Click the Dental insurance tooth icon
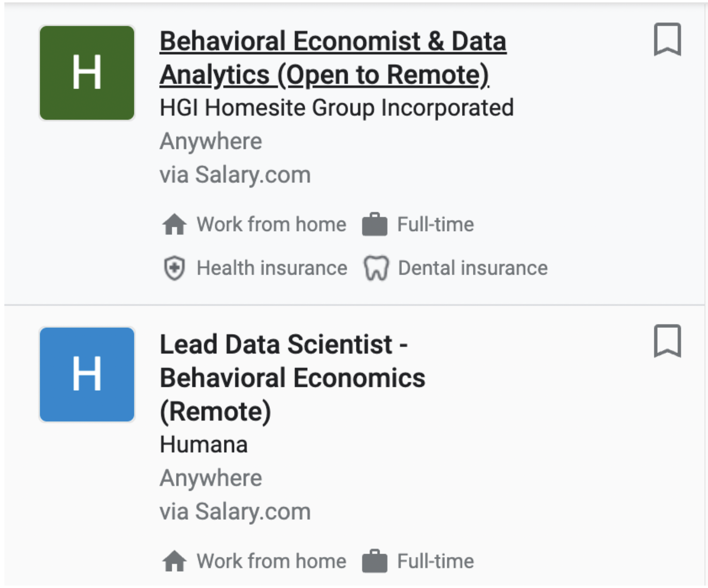This screenshot has height=588, width=708. [376, 268]
